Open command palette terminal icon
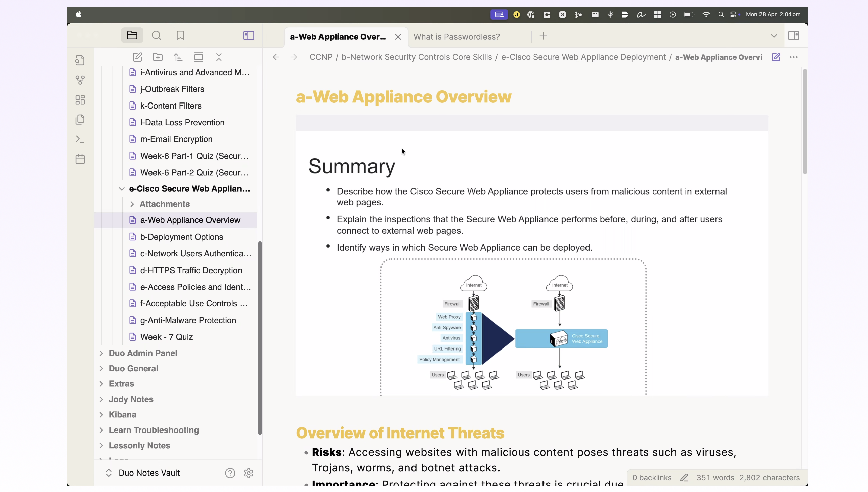The image size is (868, 492). [80, 139]
